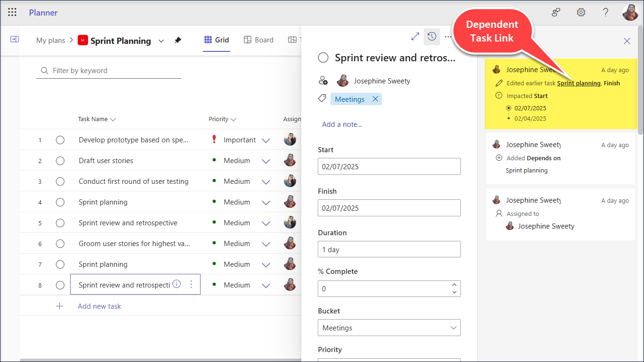Open the Priority dropdown for 'Develop prototype'
The height and width of the screenshot is (362, 644).
pyautogui.click(x=266, y=140)
